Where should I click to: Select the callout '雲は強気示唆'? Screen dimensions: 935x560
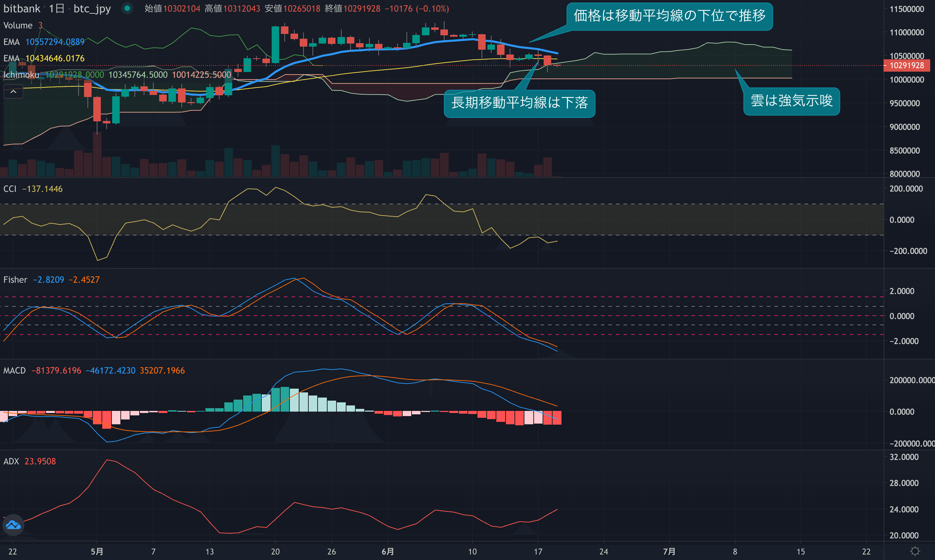point(791,101)
